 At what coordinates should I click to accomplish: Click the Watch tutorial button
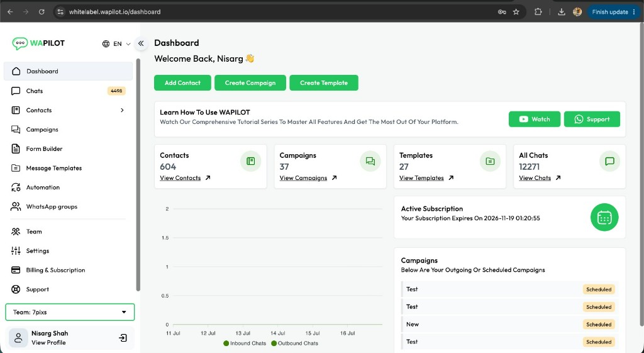tap(535, 119)
